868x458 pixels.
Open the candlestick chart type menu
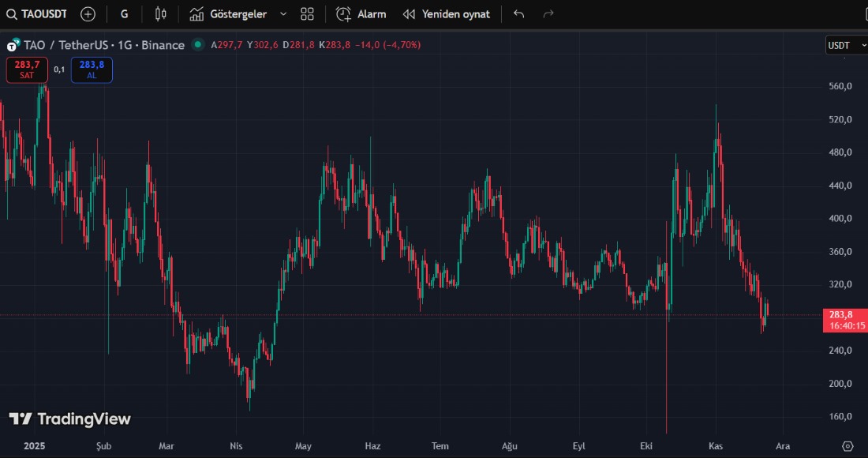coord(161,14)
